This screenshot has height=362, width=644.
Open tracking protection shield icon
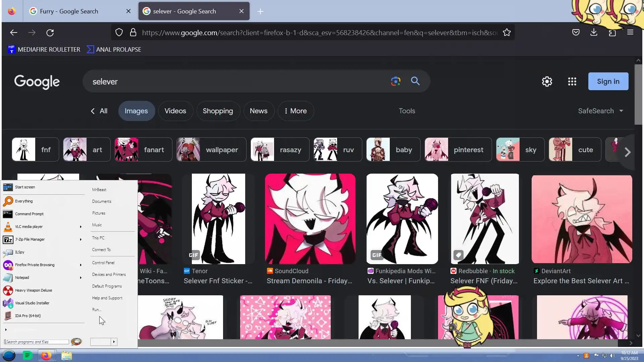click(x=119, y=33)
